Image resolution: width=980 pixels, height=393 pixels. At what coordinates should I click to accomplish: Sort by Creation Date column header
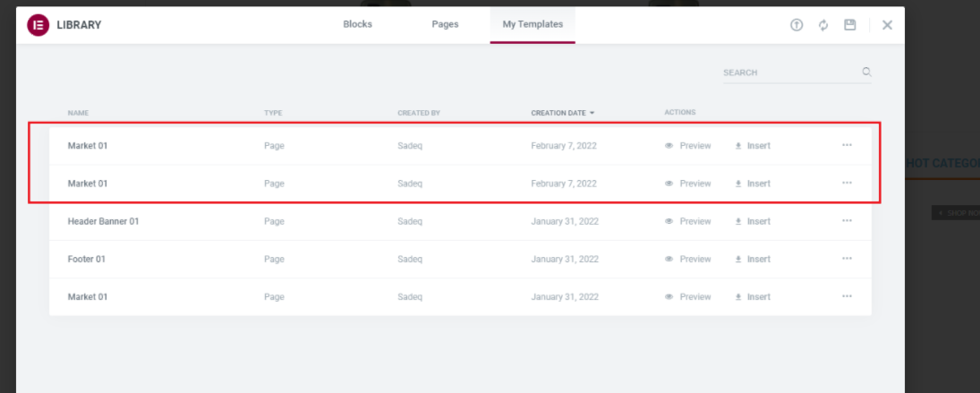coord(558,113)
